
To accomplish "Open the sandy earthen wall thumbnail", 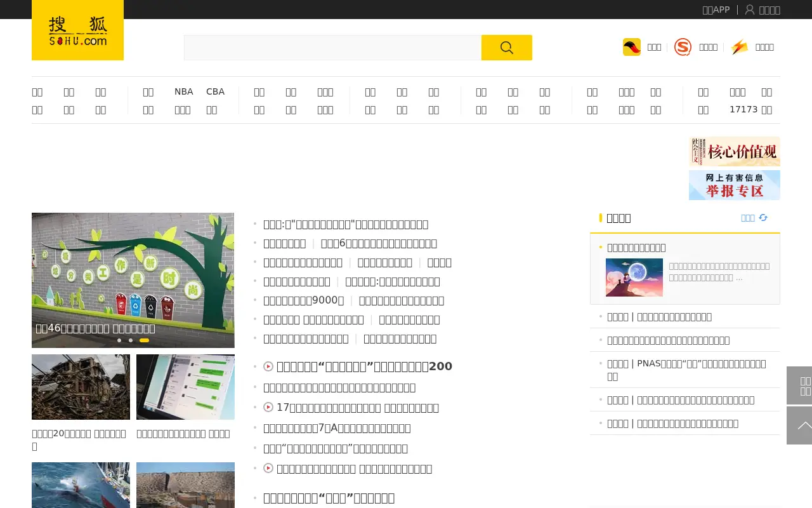I will click(185, 485).
